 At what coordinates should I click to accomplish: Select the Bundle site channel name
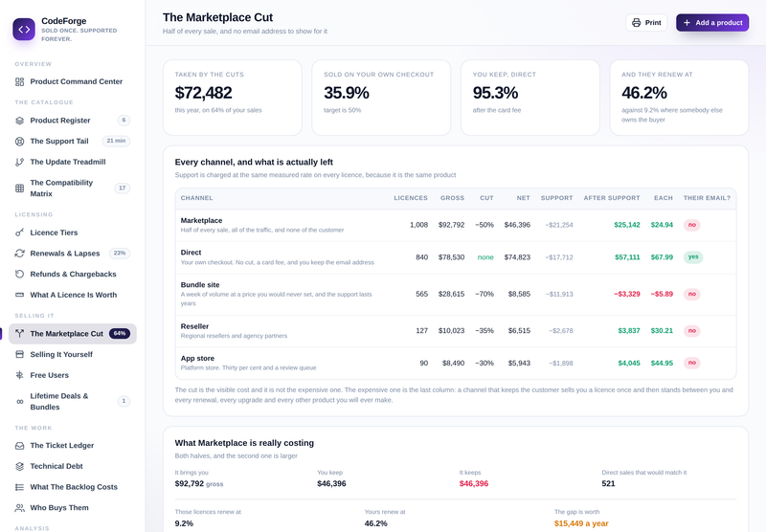click(200, 285)
